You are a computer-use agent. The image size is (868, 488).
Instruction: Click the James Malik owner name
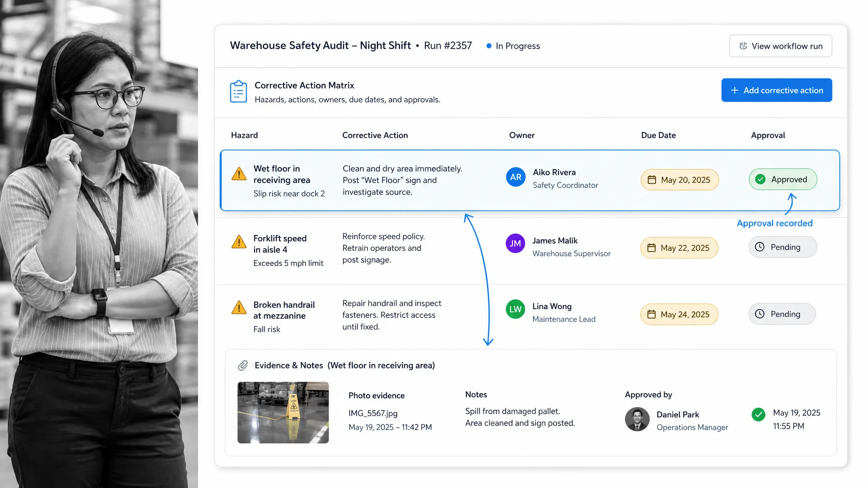point(555,241)
